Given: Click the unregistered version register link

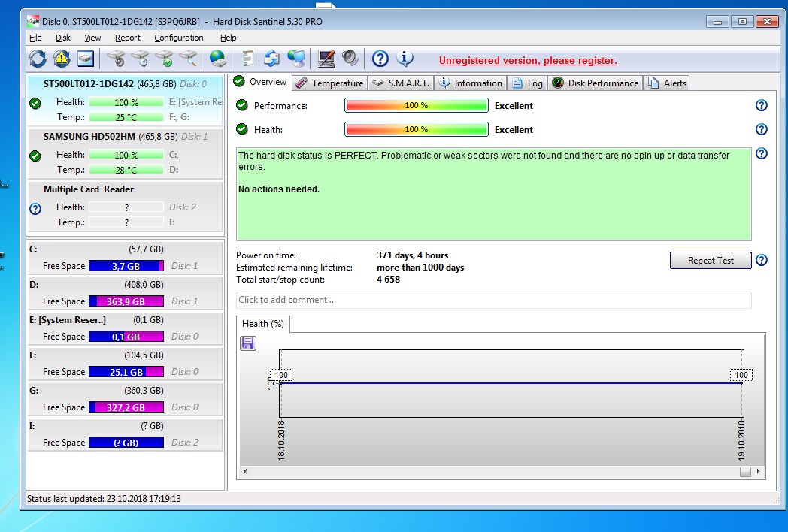Looking at the screenshot, I should coord(528,61).
